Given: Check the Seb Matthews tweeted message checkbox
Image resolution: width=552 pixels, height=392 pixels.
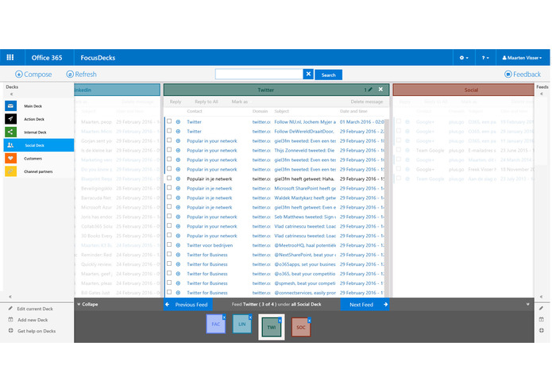Looking at the screenshot, I should click(169, 216).
